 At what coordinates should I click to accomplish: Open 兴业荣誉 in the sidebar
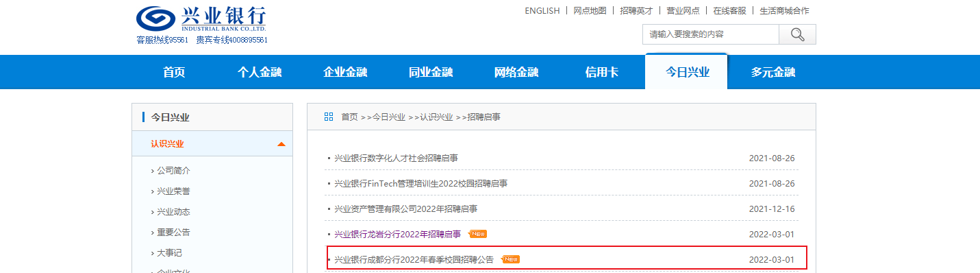(x=173, y=191)
